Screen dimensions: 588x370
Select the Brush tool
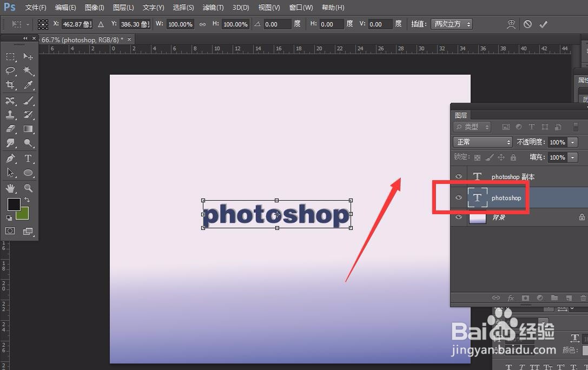point(28,101)
